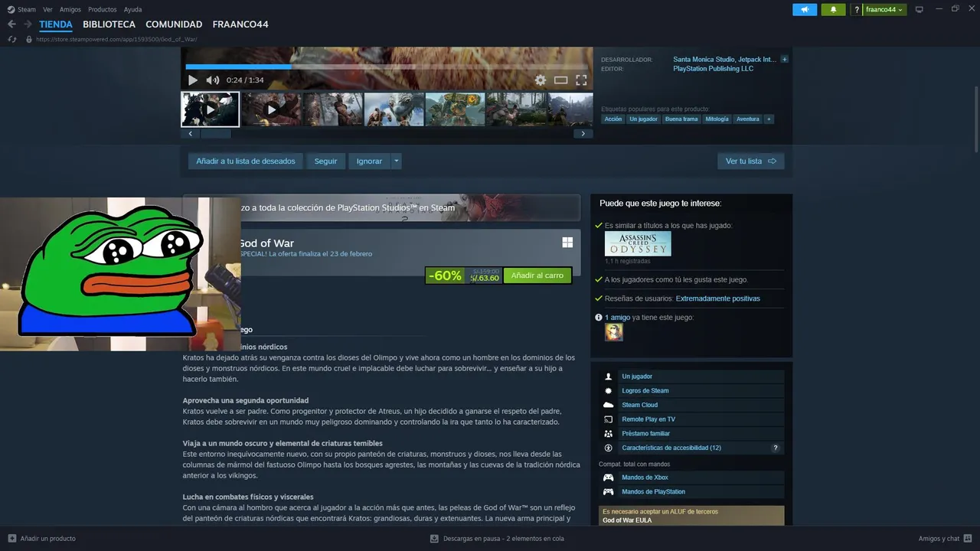Add God of War to cart

click(x=537, y=275)
